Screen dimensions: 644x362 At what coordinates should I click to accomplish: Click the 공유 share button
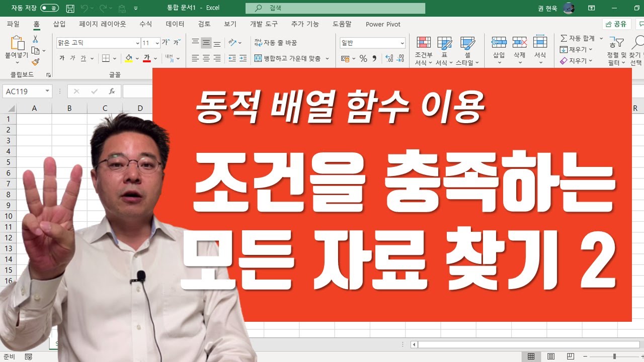(616, 24)
